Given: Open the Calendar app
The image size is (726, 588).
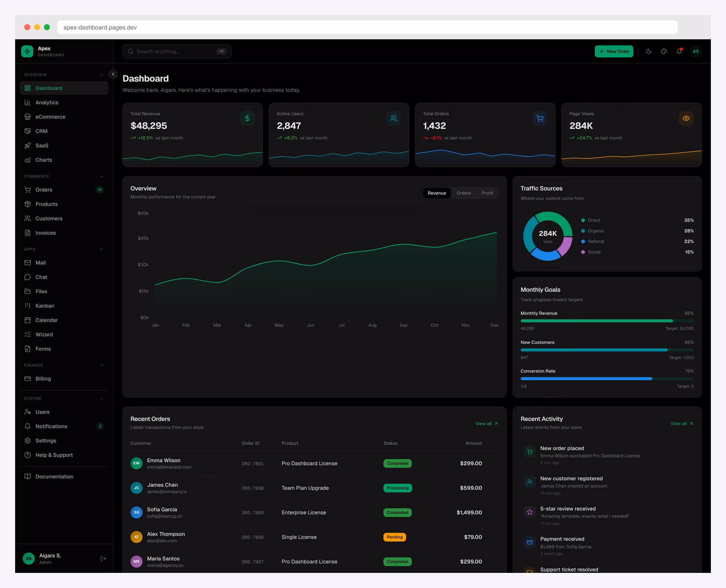Looking at the screenshot, I should tap(64, 320).
